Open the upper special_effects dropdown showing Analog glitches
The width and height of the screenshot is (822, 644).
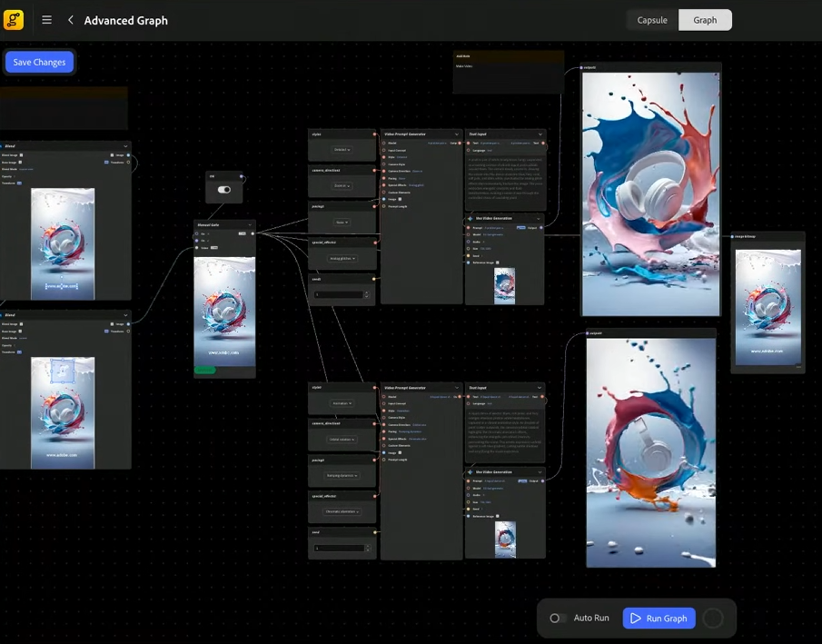[x=342, y=259]
